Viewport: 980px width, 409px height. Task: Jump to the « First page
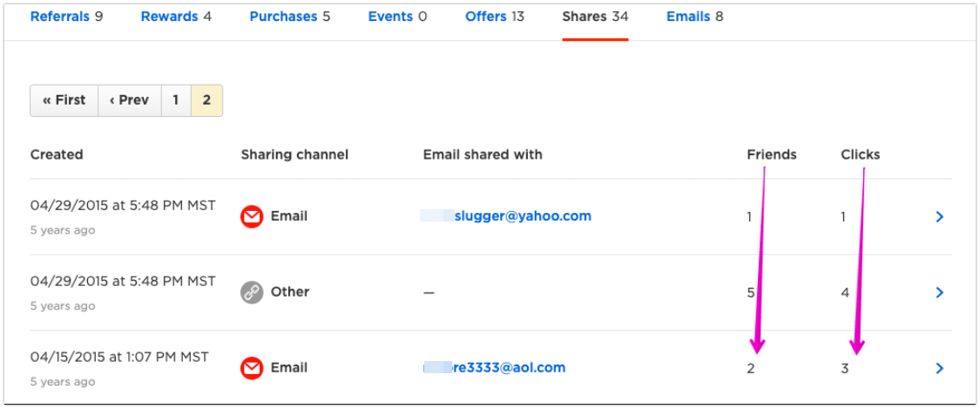[64, 100]
